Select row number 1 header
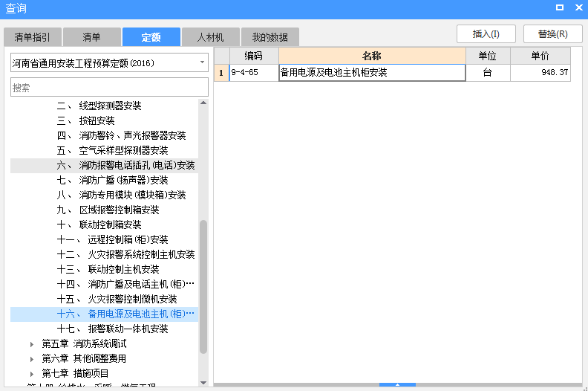 tap(221, 73)
